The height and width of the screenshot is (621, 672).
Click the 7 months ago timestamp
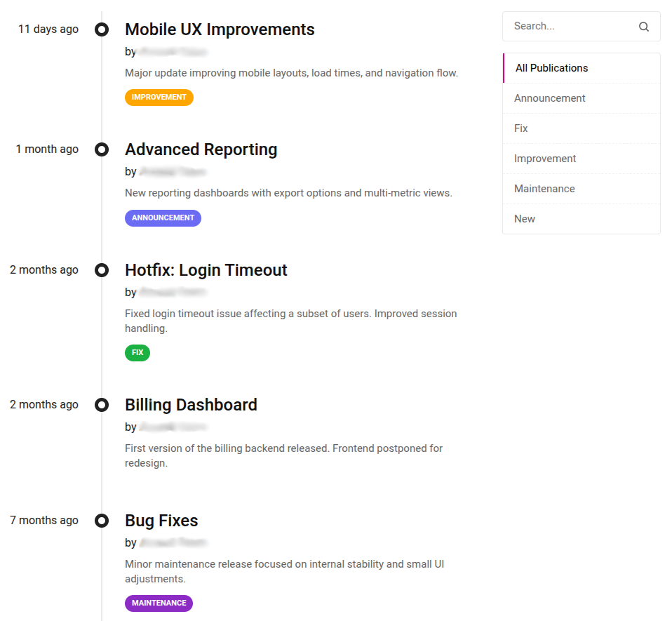point(43,520)
